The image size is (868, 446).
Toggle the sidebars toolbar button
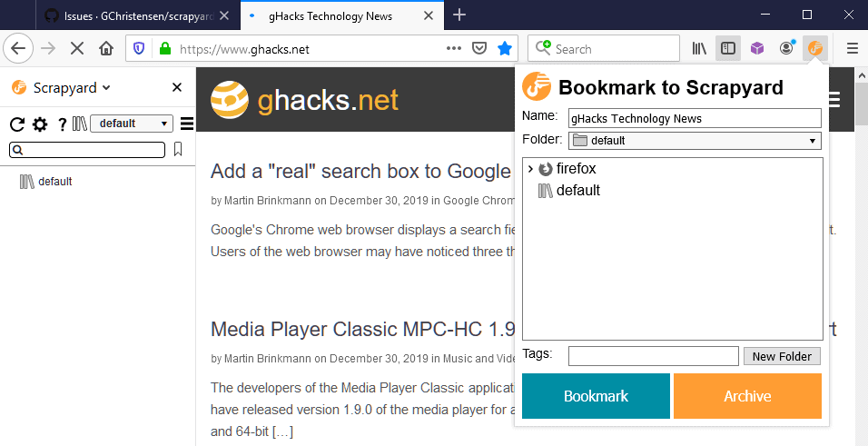coord(728,49)
